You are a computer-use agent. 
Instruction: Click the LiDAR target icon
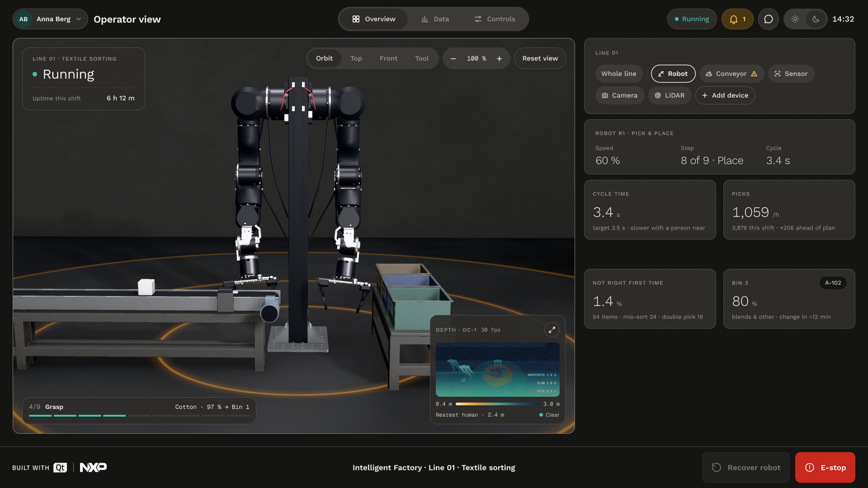658,95
